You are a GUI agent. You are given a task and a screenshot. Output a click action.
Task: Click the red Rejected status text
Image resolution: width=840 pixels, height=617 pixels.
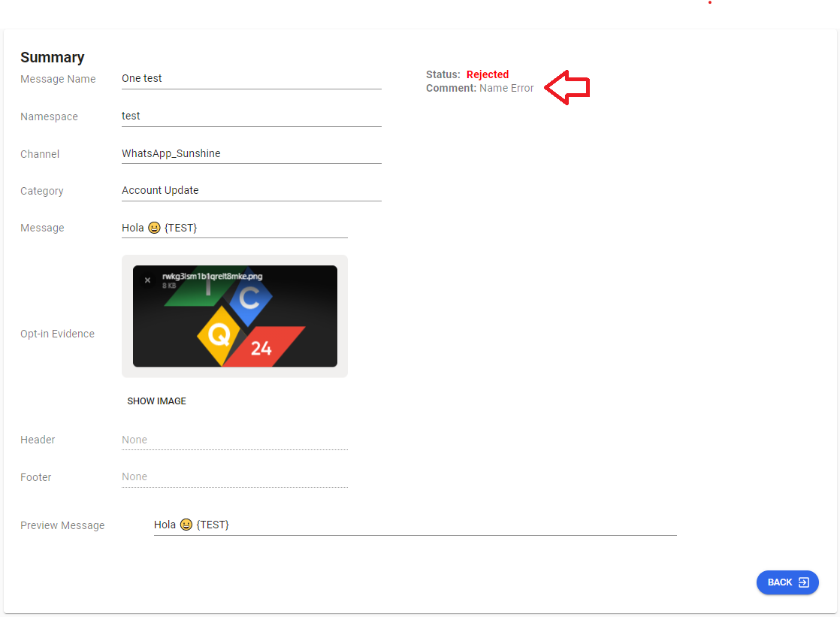[488, 74]
